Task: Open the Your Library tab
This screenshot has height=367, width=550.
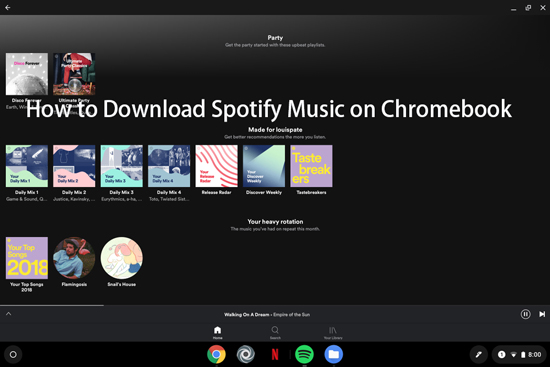Action: pos(333,333)
